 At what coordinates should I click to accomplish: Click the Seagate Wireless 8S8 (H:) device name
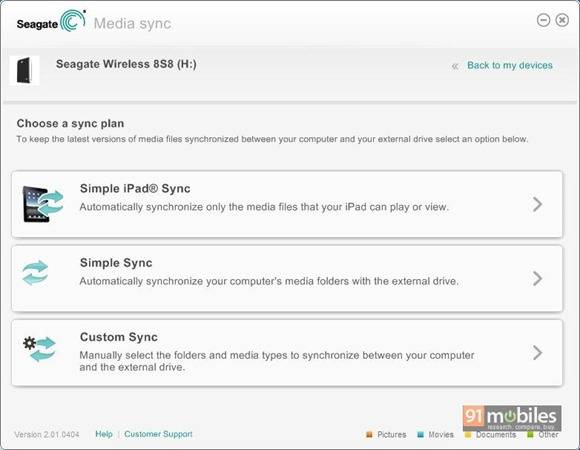[126, 64]
